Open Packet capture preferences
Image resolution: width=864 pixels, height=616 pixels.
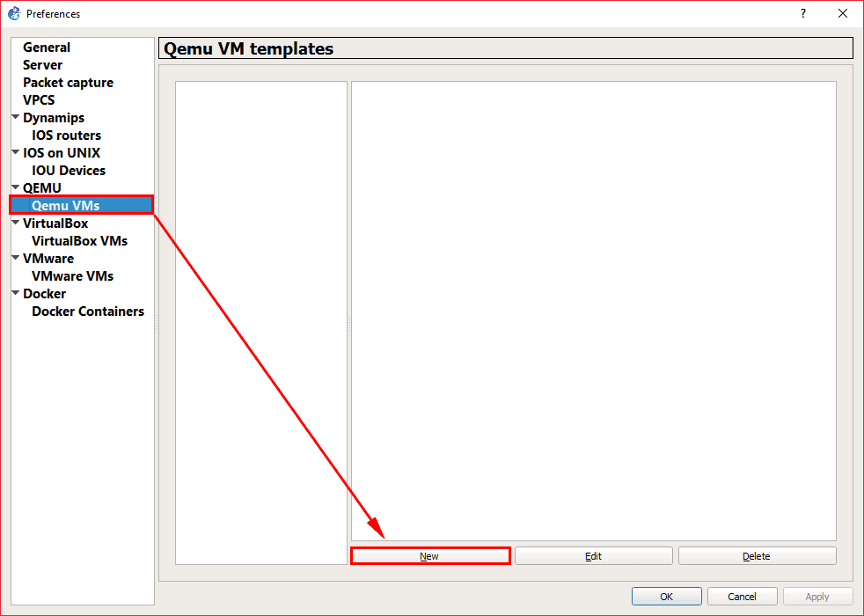tap(68, 83)
